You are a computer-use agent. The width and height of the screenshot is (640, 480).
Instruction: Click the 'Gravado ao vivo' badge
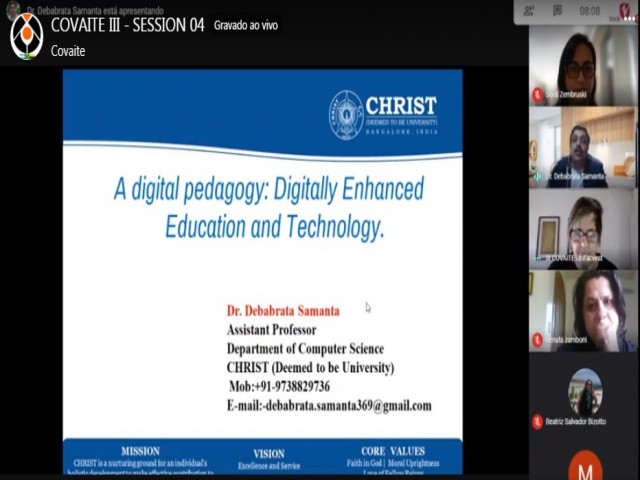click(x=246, y=26)
